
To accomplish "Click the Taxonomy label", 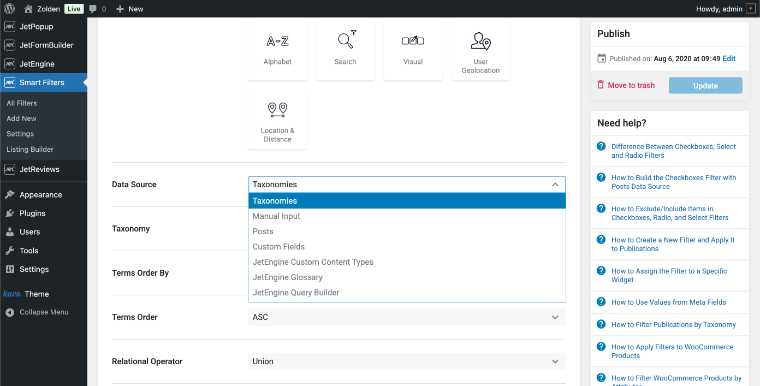I will [x=131, y=229].
